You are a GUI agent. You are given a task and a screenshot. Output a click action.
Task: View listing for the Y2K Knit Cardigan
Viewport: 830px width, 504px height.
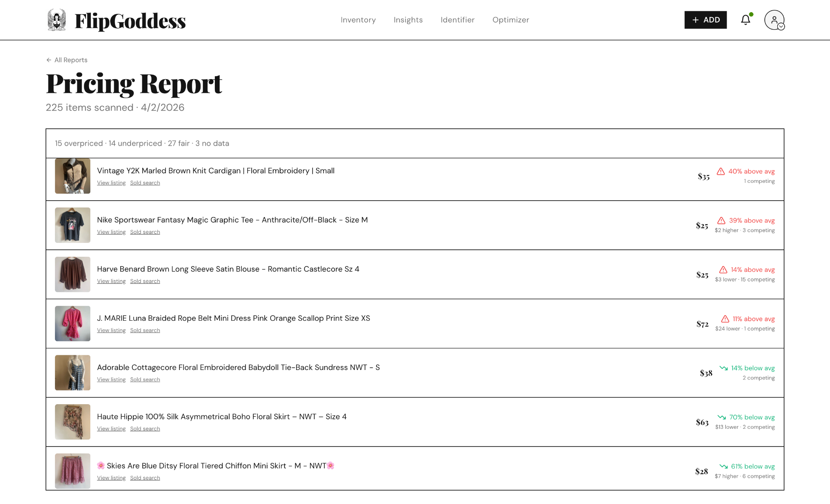pos(111,183)
